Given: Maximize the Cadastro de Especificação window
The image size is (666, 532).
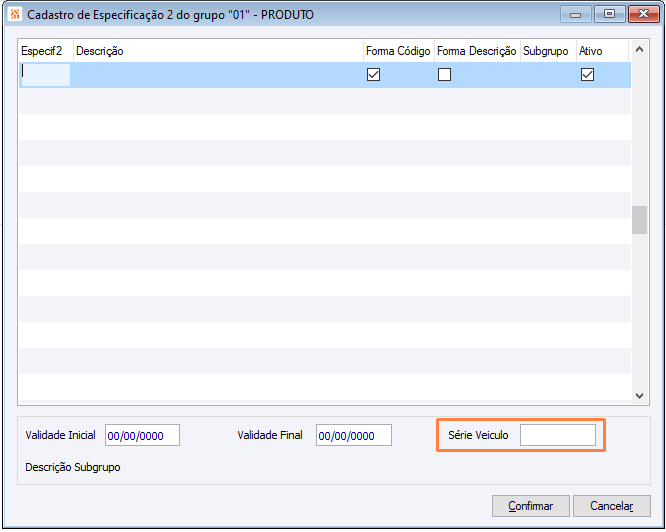Looking at the screenshot, I should point(610,14).
